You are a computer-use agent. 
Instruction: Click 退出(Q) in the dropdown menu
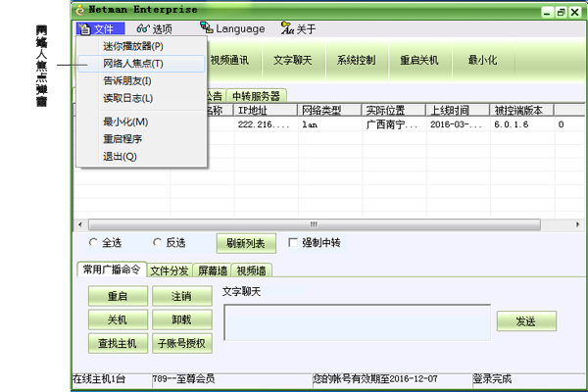[x=120, y=156]
